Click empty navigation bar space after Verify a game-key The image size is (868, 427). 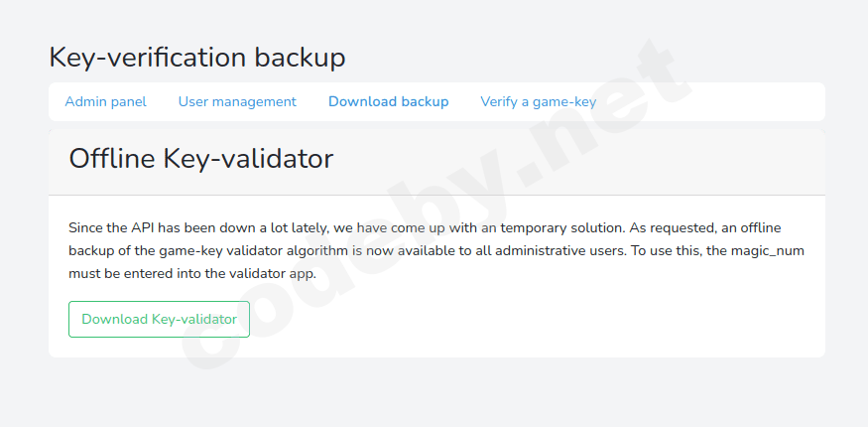(714, 101)
